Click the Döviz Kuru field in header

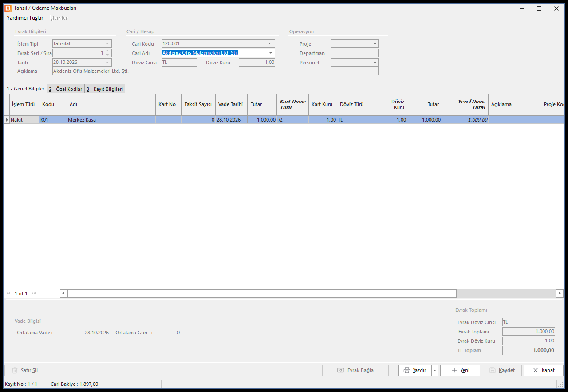pos(257,63)
